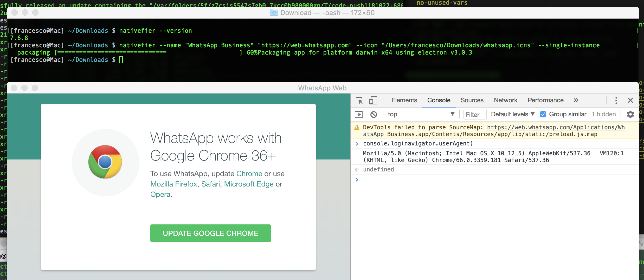Expand the console.log input entry
This screenshot has width=644, height=280.
tap(357, 144)
